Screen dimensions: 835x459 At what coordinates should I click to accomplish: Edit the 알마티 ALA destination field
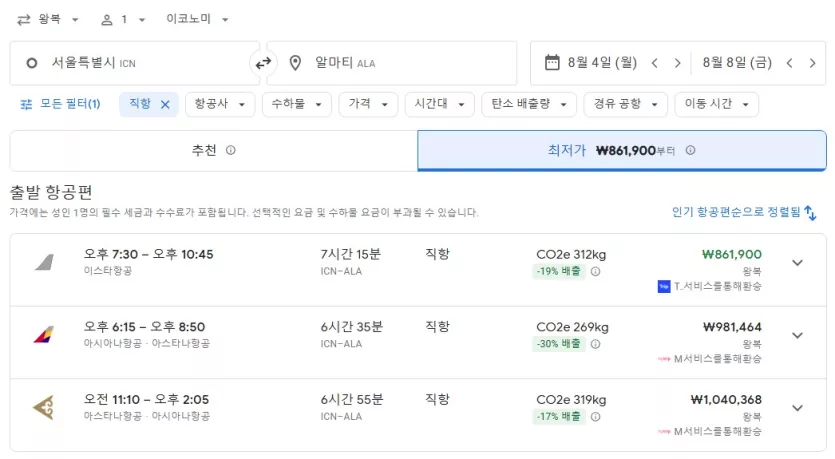click(392, 63)
